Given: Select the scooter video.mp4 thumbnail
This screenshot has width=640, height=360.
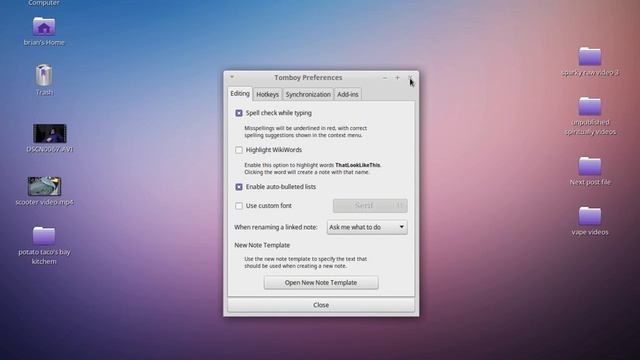Looking at the screenshot, I should tap(44, 186).
